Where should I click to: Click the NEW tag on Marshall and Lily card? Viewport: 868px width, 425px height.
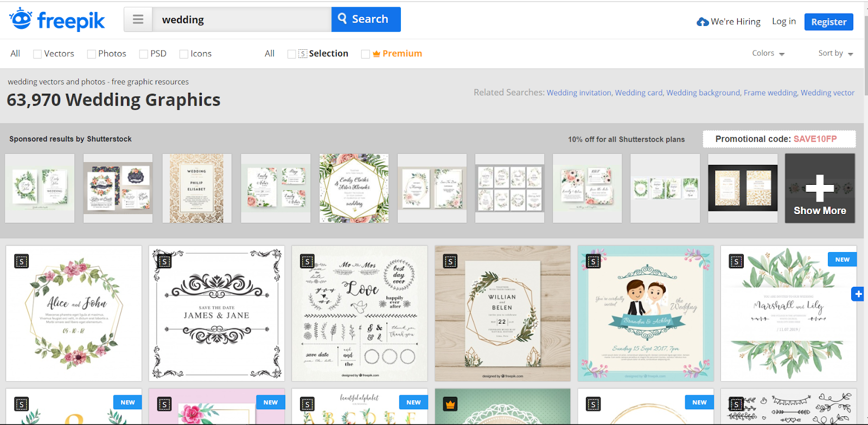point(842,260)
